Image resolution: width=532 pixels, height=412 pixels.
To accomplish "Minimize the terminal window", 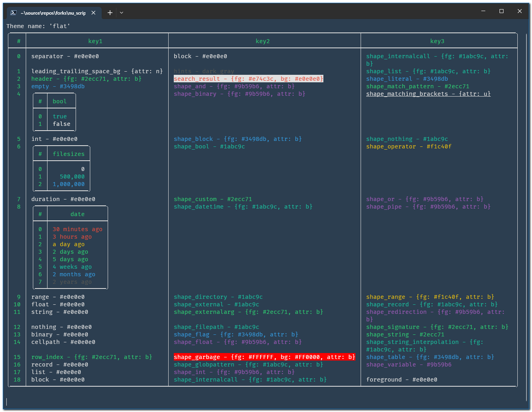I will [x=483, y=11].
